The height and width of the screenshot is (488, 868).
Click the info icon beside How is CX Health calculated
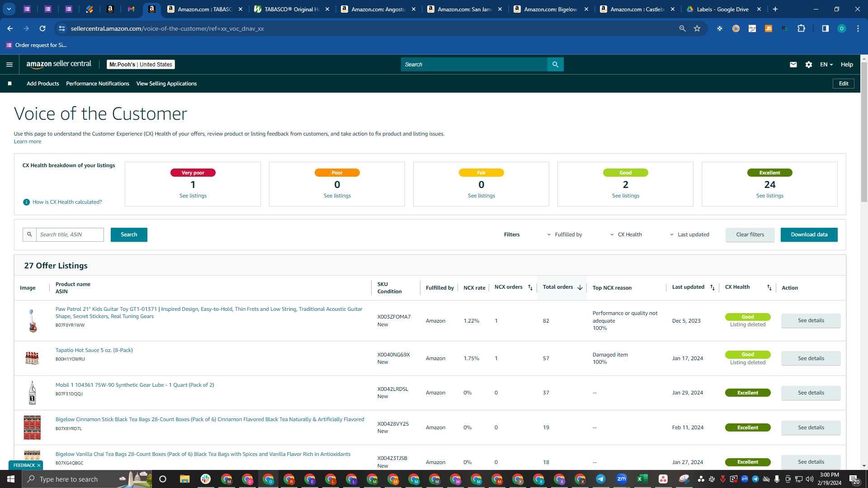[x=26, y=202]
